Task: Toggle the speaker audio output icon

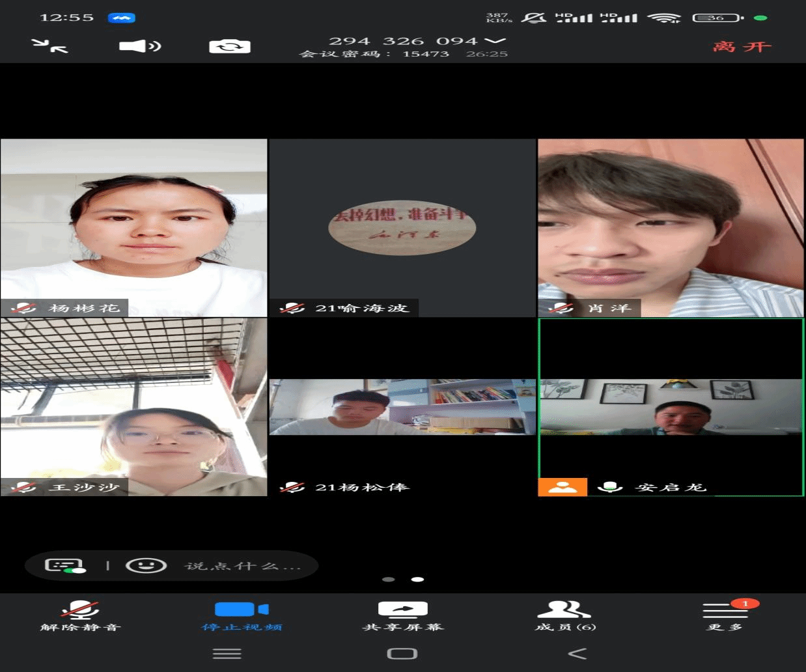Action: tap(139, 46)
